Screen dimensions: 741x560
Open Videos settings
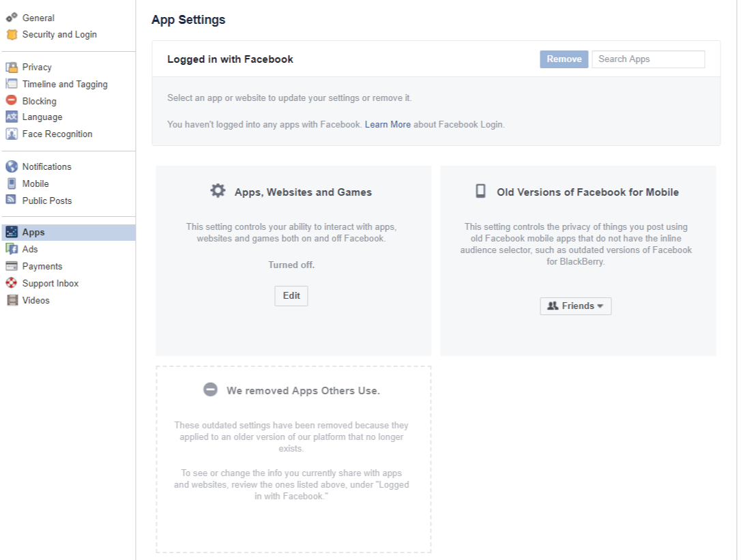(x=36, y=300)
